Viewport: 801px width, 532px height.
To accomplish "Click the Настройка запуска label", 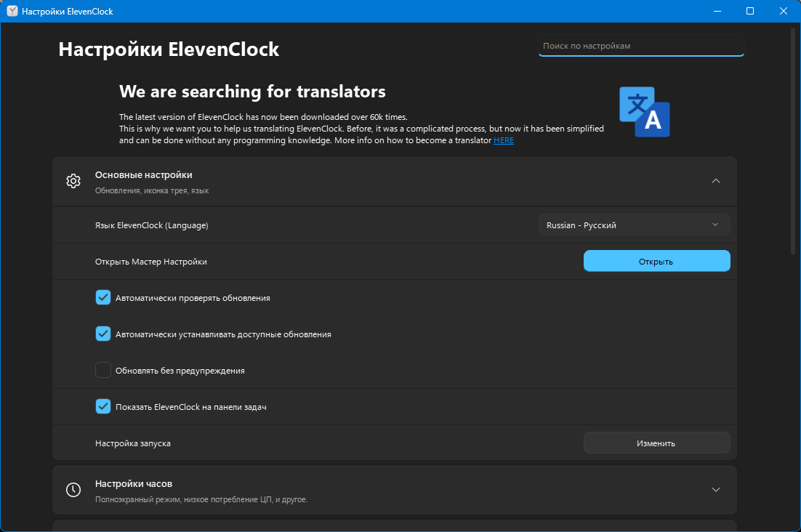I will click(133, 443).
